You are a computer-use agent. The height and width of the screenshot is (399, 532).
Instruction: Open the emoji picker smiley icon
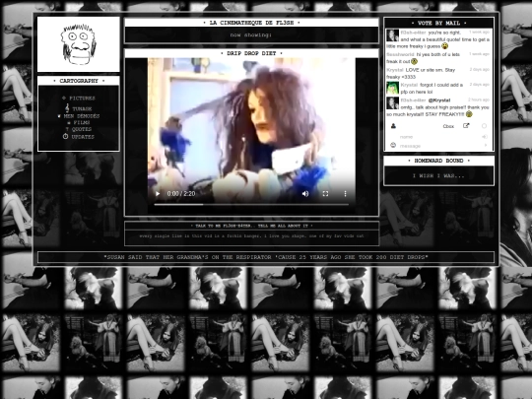(x=393, y=145)
